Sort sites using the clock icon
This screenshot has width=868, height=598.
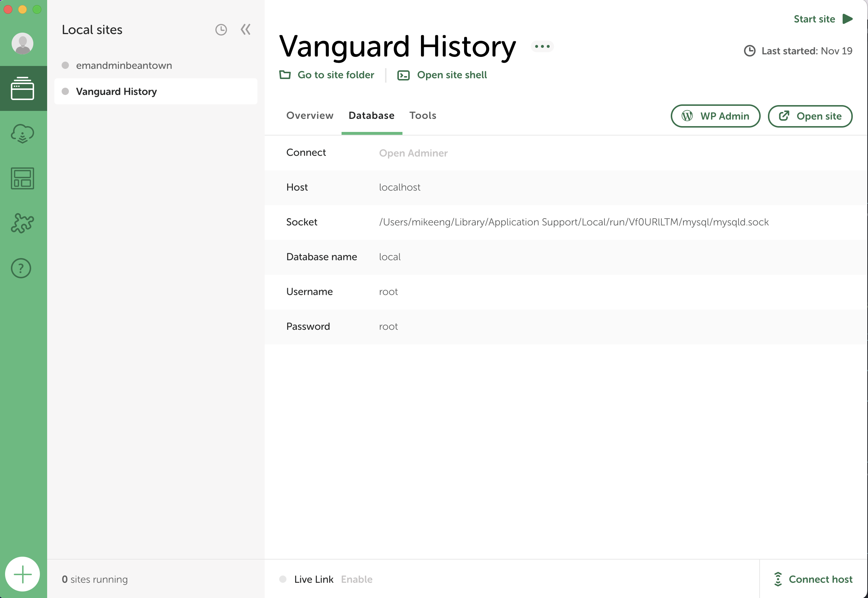[x=221, y=30]
